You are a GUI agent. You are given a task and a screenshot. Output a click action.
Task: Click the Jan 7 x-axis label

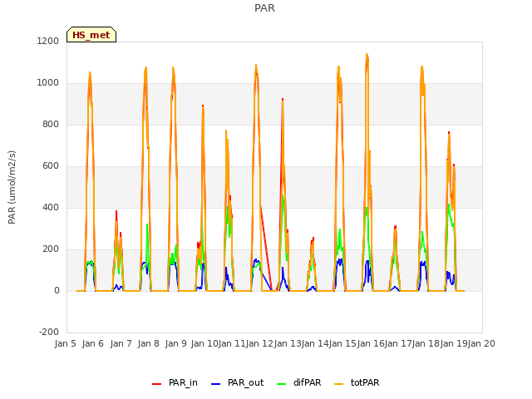(x=121, y=343)
